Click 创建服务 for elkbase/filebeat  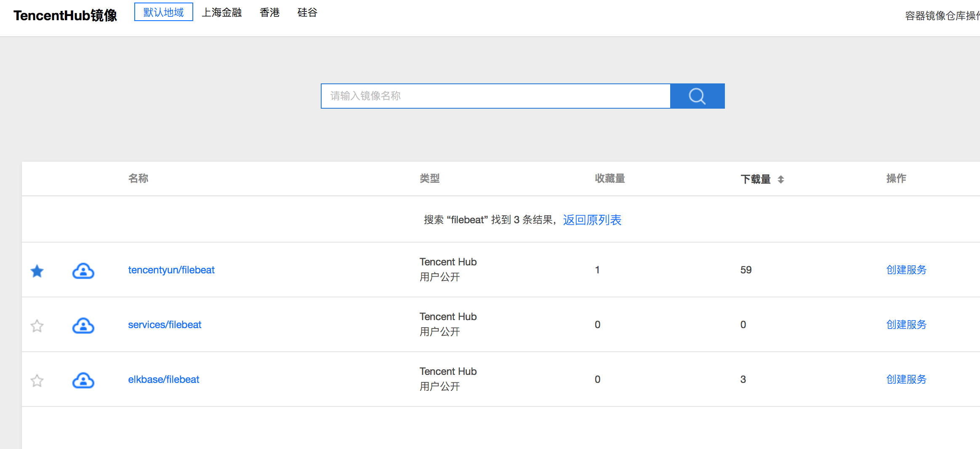(x=906, y=380)
